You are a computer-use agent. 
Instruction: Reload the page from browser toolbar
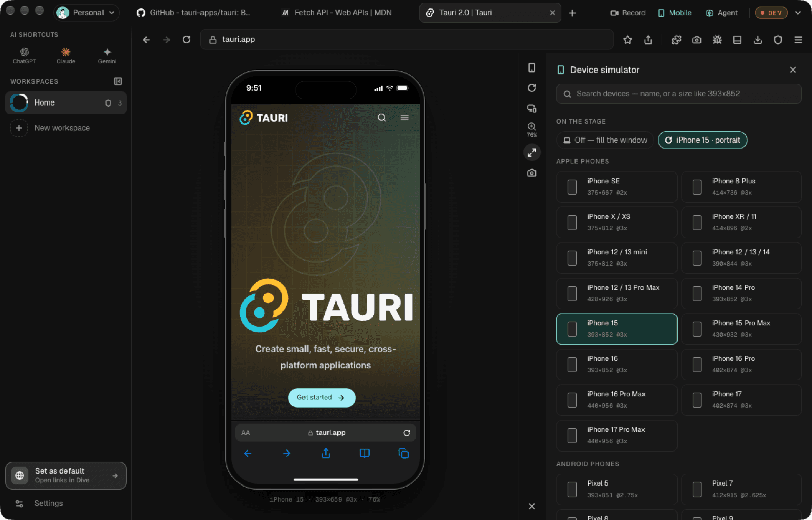pos(187,40)
